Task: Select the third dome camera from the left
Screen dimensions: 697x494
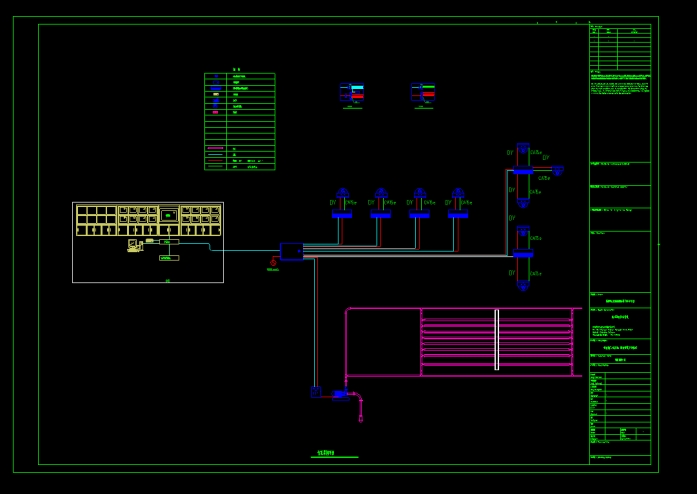Action: (419, 193)
